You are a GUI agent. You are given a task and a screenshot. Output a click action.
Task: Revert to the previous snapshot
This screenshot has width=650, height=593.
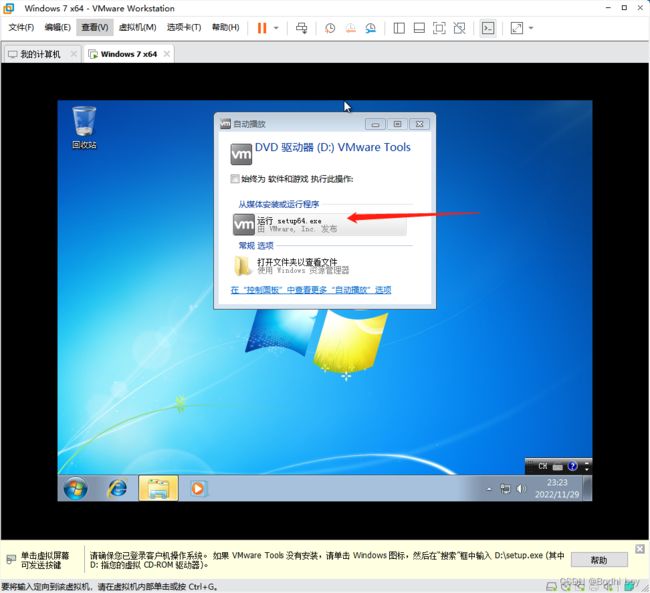click(351, 28)
